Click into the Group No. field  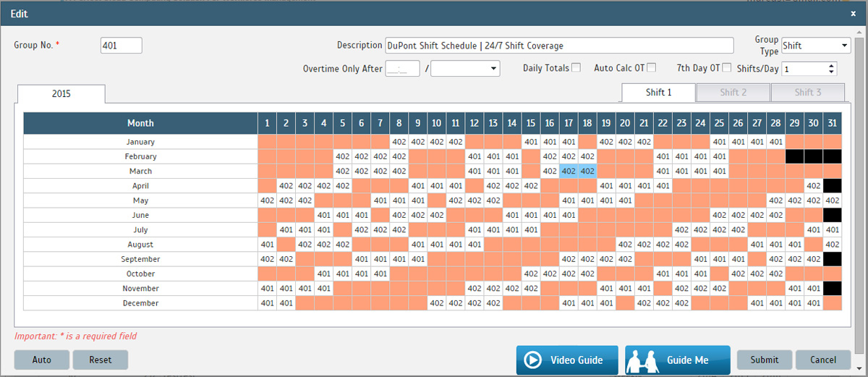point(122,46)
